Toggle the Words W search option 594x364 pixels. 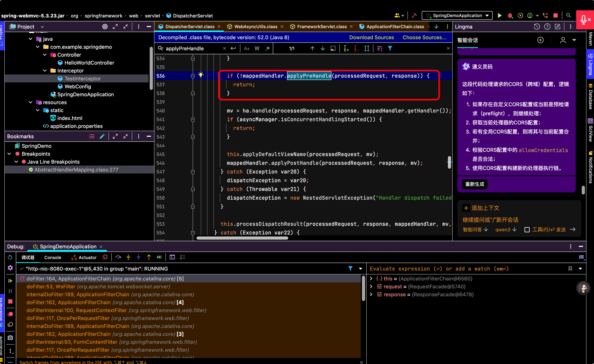click(257, 49)
